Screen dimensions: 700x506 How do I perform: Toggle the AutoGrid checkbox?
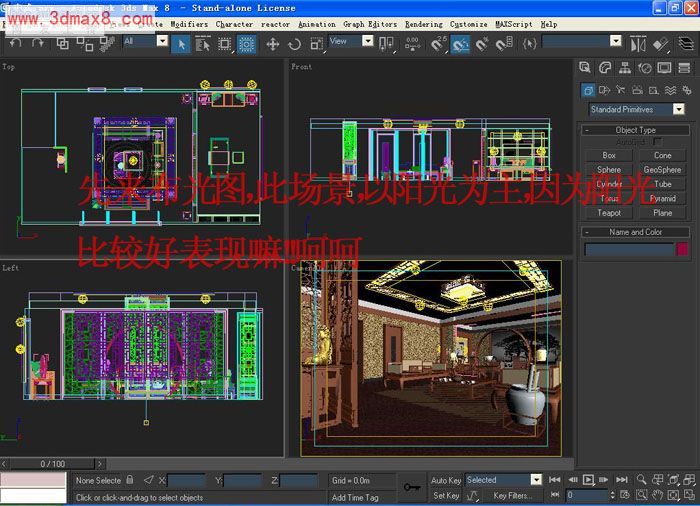click(x=657, y=142)
